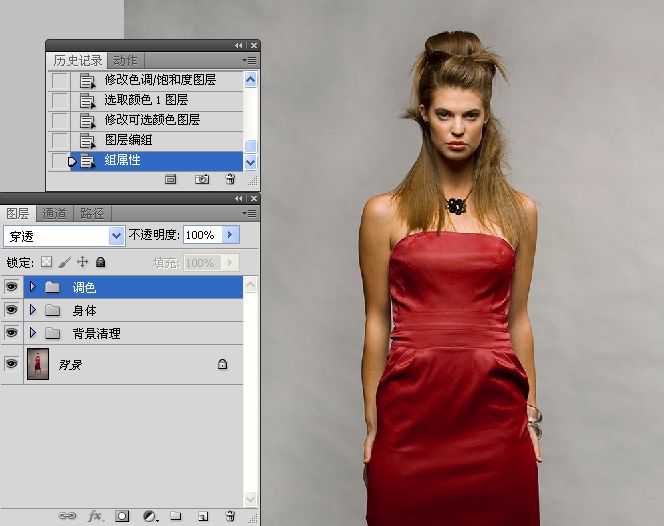Create new document from current state in History panel
Image resolution: width=664 pixels, height=526 pixels.
point(170,179)
